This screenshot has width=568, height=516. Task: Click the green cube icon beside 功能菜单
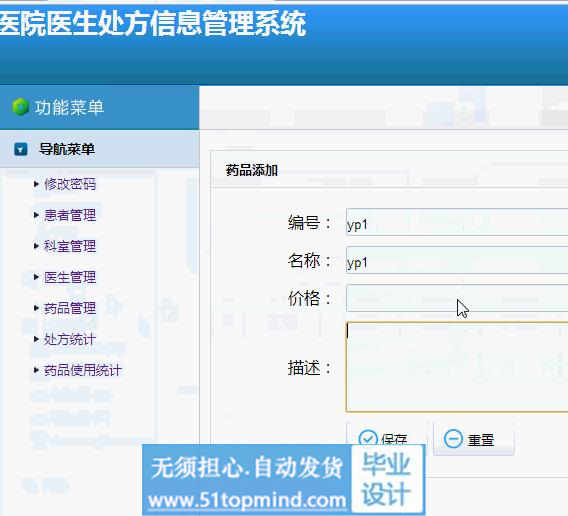coord(20,107)
